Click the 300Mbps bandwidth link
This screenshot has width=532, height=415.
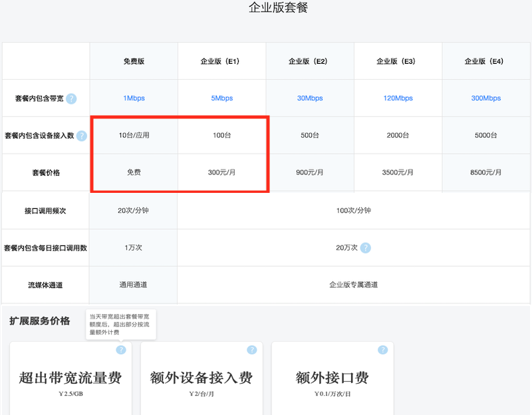[x=486, y=98]
